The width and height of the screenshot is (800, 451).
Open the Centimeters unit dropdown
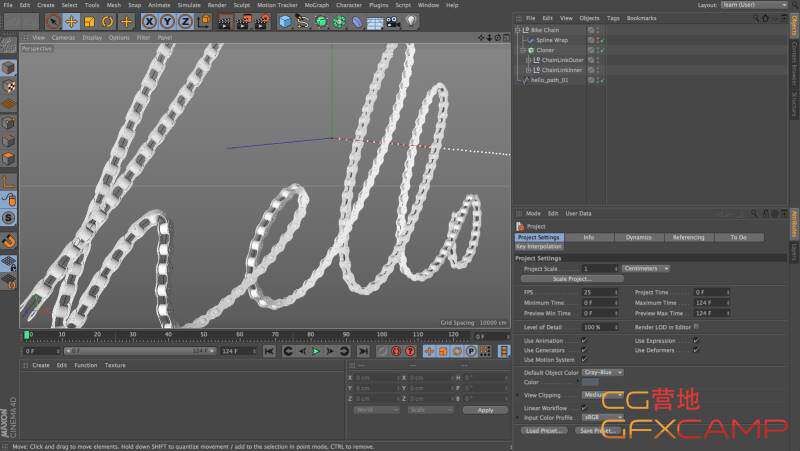coord(646,268)
